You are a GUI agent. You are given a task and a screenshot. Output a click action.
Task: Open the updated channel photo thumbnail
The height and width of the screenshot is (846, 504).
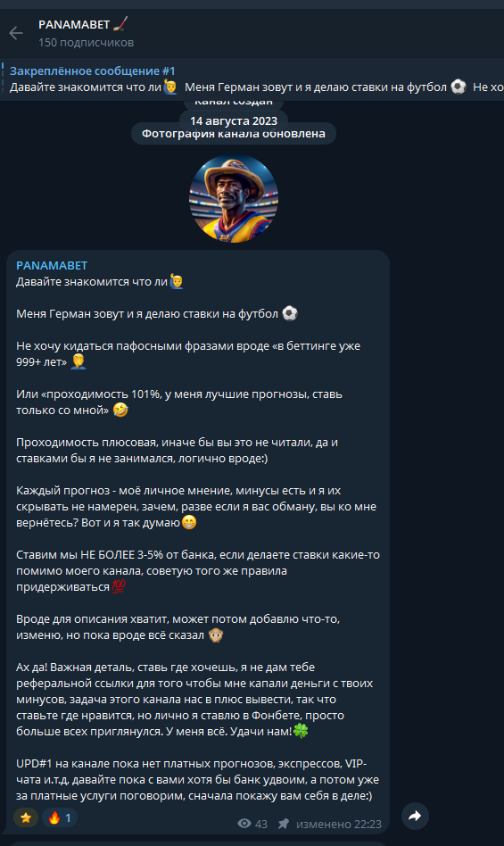234,198
